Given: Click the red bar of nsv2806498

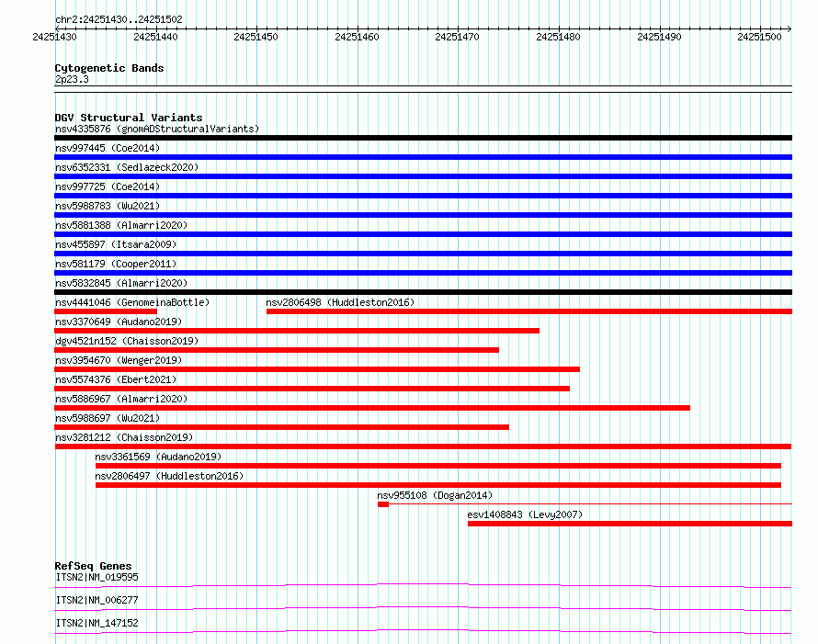Looking at the screenshot, I should click(x=529, y=311).
